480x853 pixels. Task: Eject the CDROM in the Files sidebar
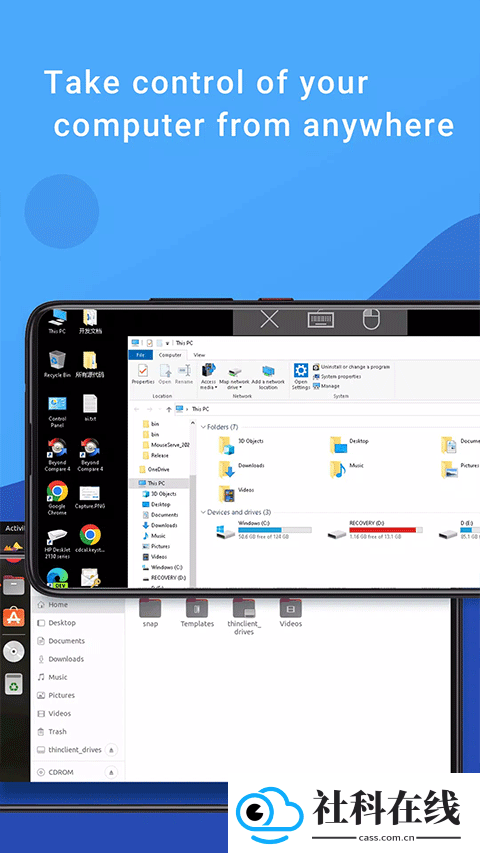(x=111, y=772)
